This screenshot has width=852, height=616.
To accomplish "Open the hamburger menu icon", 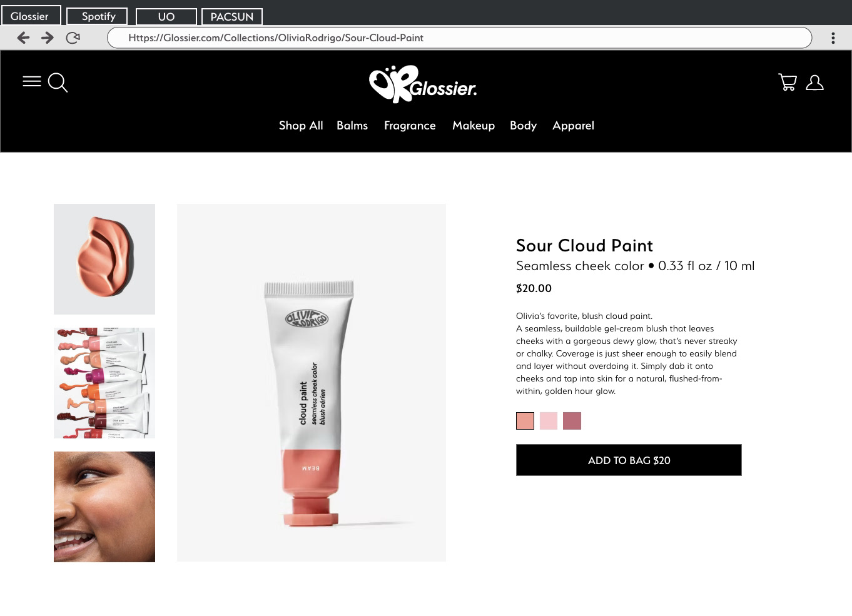I will (32, 82).
